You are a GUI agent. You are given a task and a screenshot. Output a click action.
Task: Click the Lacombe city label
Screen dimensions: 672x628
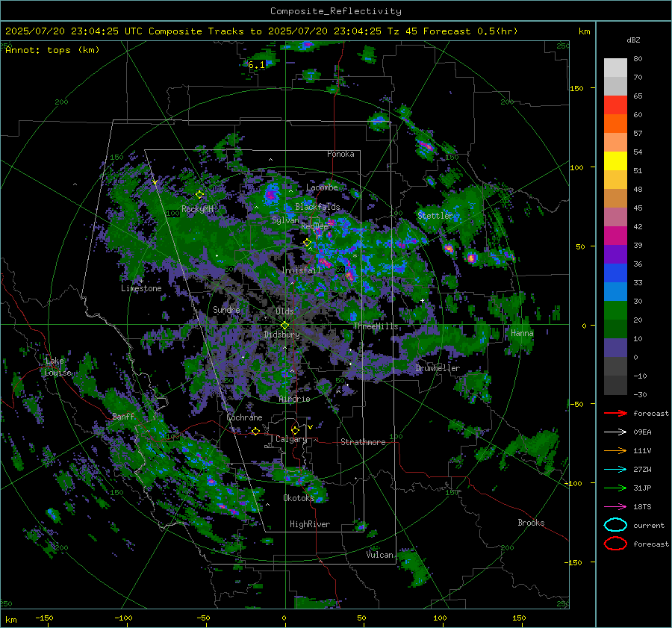tap(322, 187)
